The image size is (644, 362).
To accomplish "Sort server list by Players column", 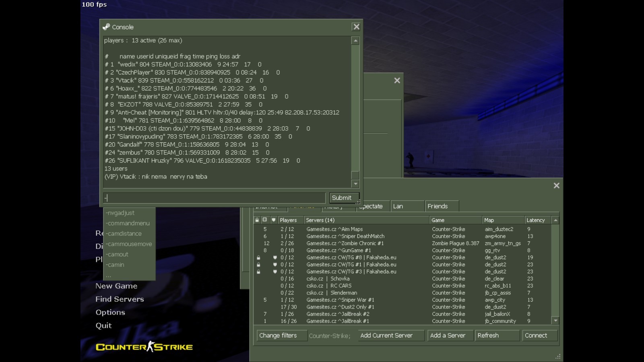I will pyautogui.click(x=290, y=220).
